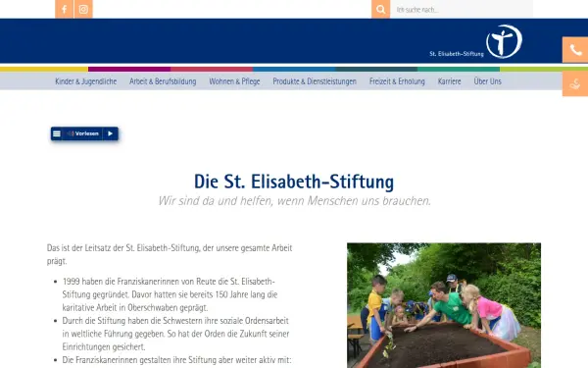Click the 'Die St. Elisabeth-Stiftung' heading
Screen dimensions: 588x368
click(294, 182)
